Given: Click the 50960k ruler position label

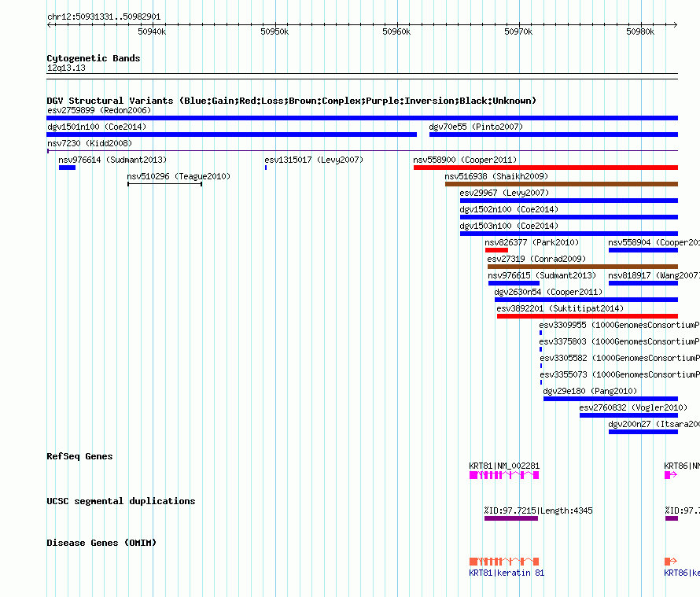Looking at the screenshot, I should [x=396, y=31].
